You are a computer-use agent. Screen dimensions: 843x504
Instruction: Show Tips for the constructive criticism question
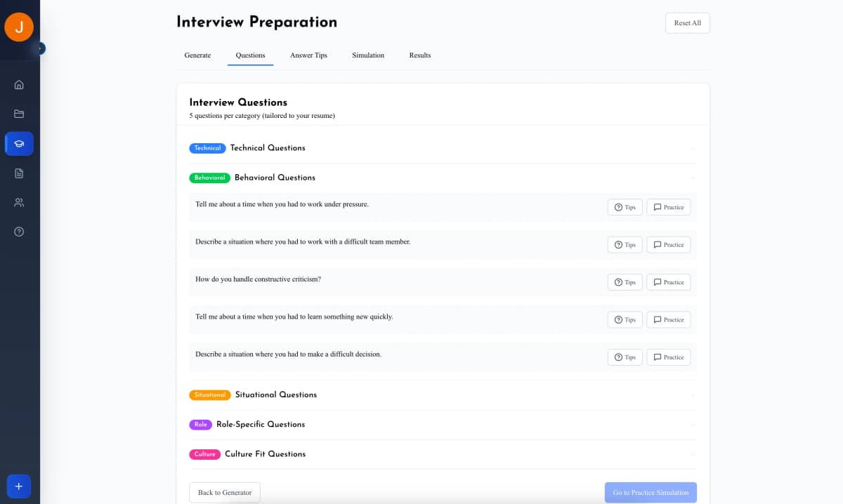pyautogui.click(x=625, y=281)
